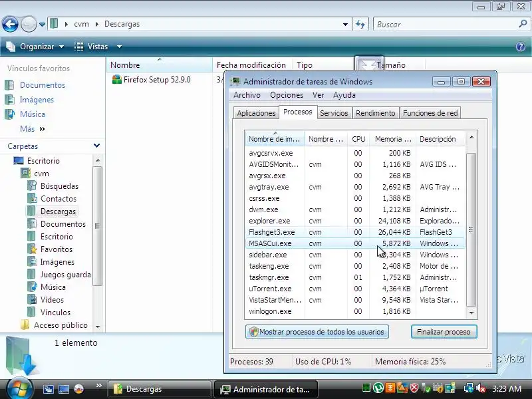The image size is (532, 399).
Task: Click network tray icon
Action: (469, 388)
